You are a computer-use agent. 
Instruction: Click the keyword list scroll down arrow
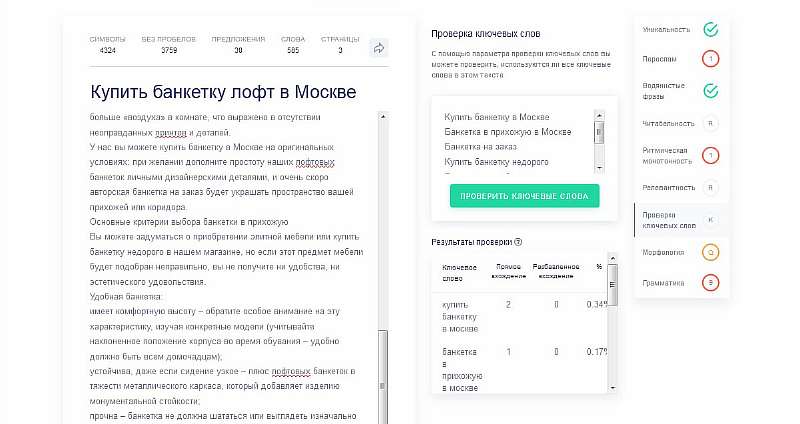pyautogui.click(x=599, y=168)
